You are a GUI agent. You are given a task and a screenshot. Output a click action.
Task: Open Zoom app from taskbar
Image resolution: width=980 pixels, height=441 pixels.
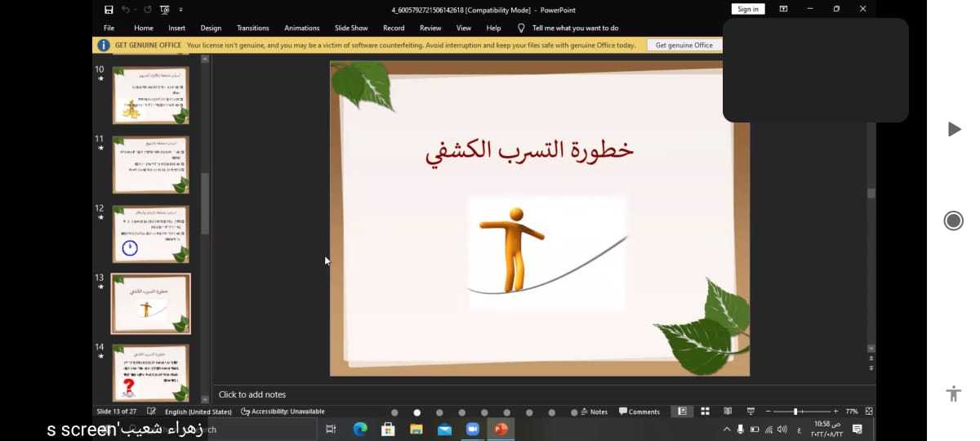coord(472,430)
